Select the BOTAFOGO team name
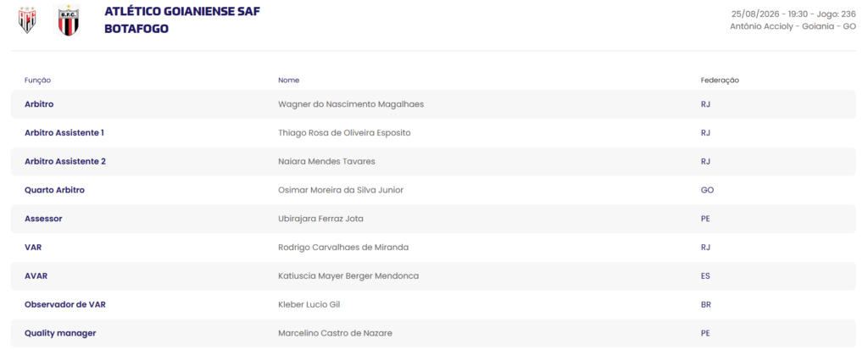The image size is (868, 350). [x=136, y=29]
